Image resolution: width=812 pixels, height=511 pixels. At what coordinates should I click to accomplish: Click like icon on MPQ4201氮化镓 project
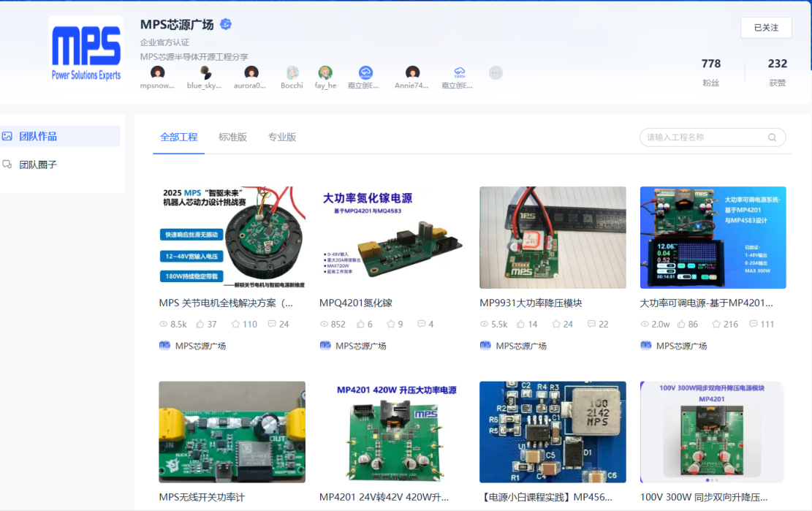pyautogui.click(x=360, y=324)
